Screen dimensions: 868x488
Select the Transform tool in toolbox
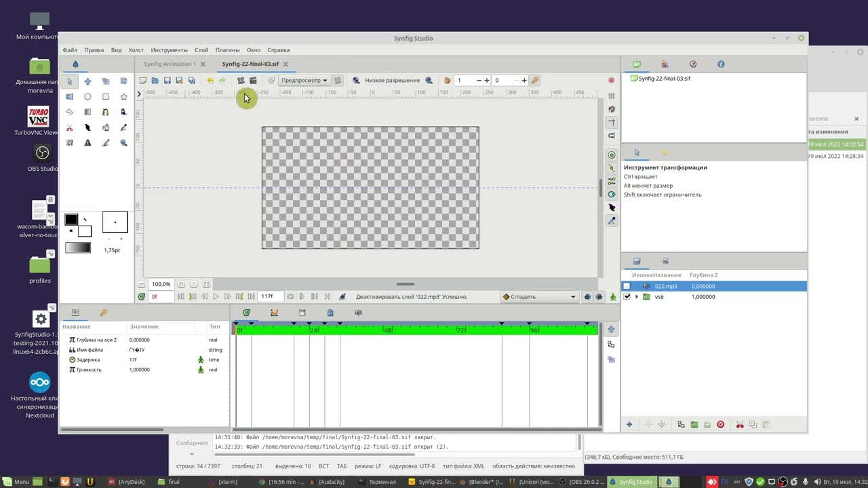point(69,81)
